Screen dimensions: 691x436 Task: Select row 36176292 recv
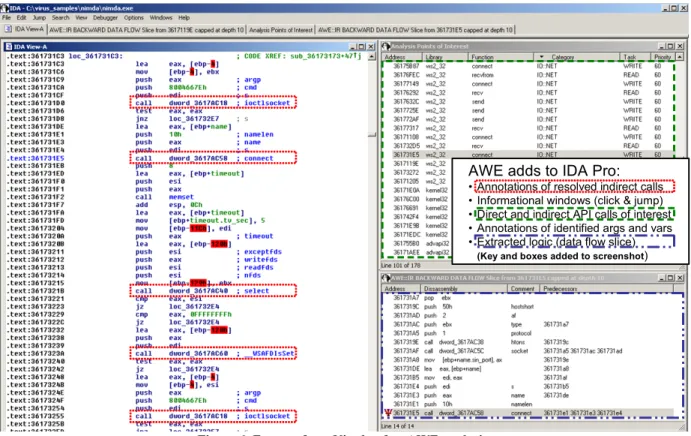tap(528, 93)
